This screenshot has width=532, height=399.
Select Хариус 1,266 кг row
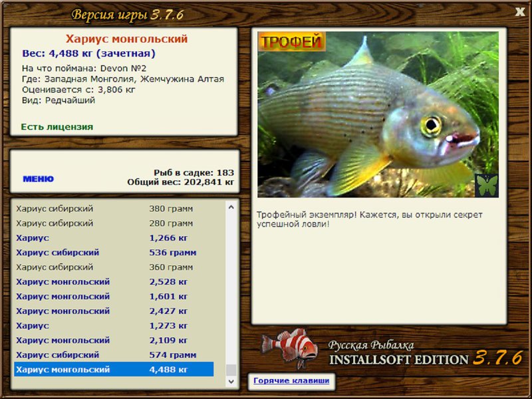tap(114, 238)
